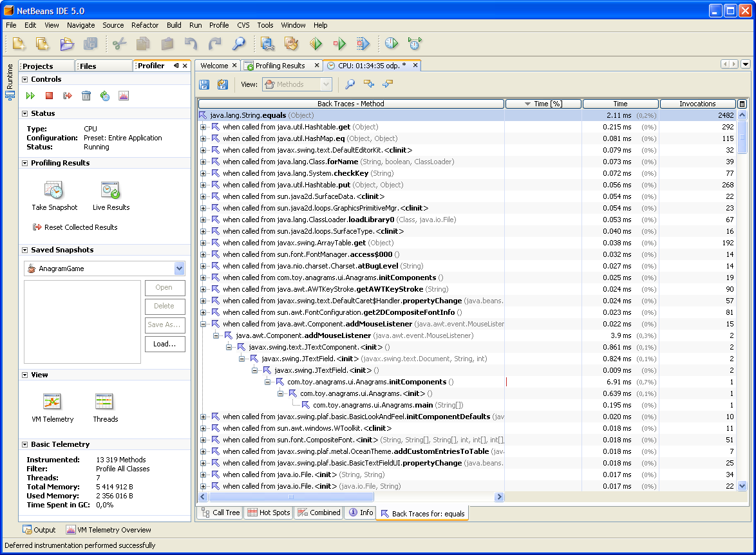756x555 pixels.
Task: Collapse the Basic Telemetry section
Action: pos(24,444)
